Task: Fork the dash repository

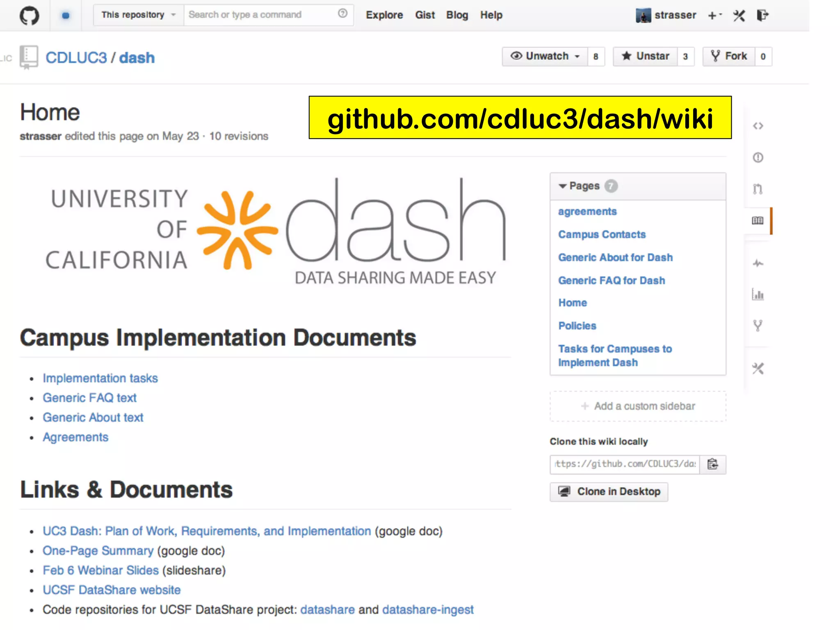Action: click(728, 56)
